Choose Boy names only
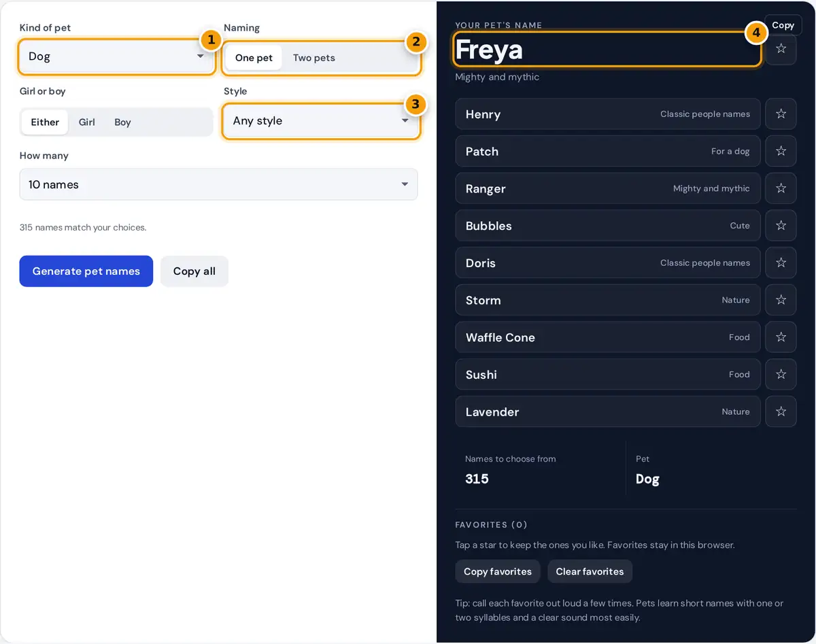The height and width of the screenshot is (644, 816). tap(122, 122)
